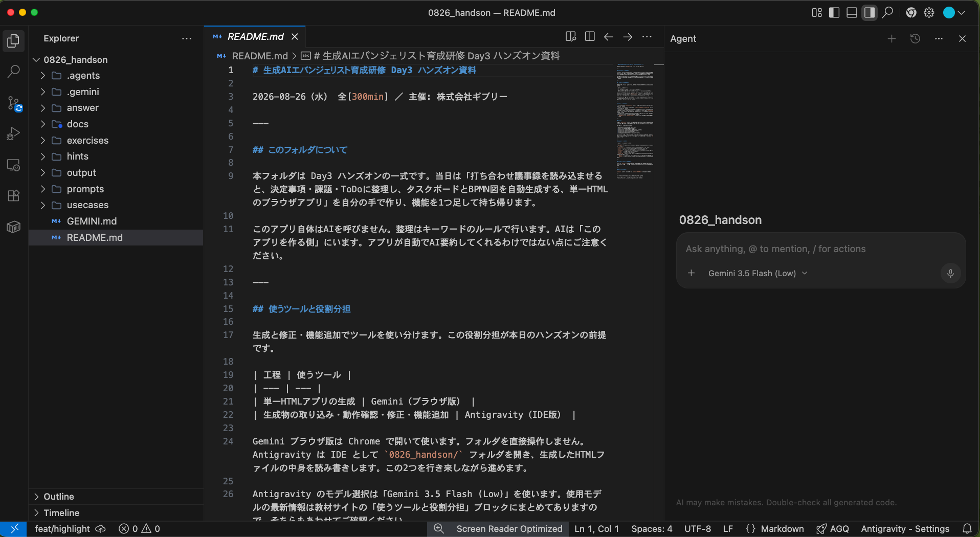This screenshot has height=537, width=980.
Task: Open problems panel from errors and warnings count
Action: point(140,529)
